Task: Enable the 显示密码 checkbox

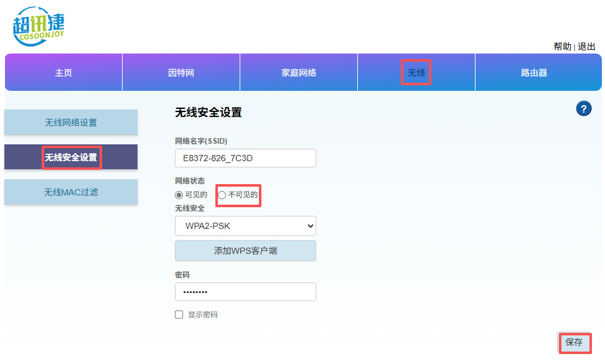Action: 179,314
